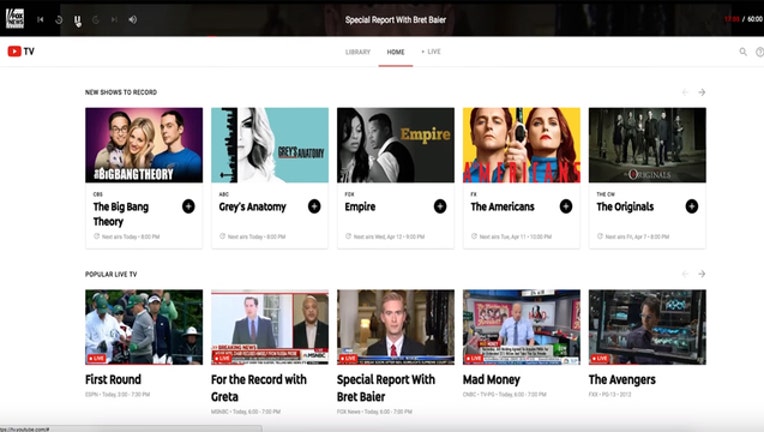
Task: Click Special Report With Bret Baier card title
Action: [386, 388]
